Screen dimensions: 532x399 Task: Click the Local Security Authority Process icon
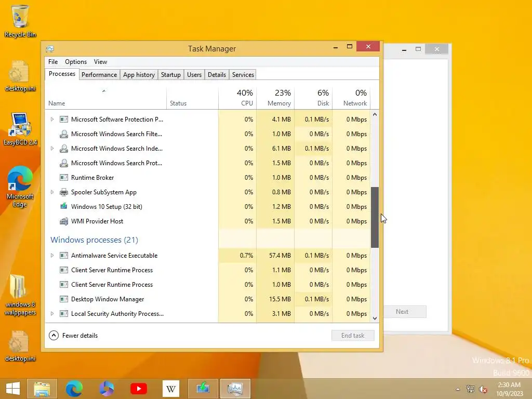click(x=64, y=313)
